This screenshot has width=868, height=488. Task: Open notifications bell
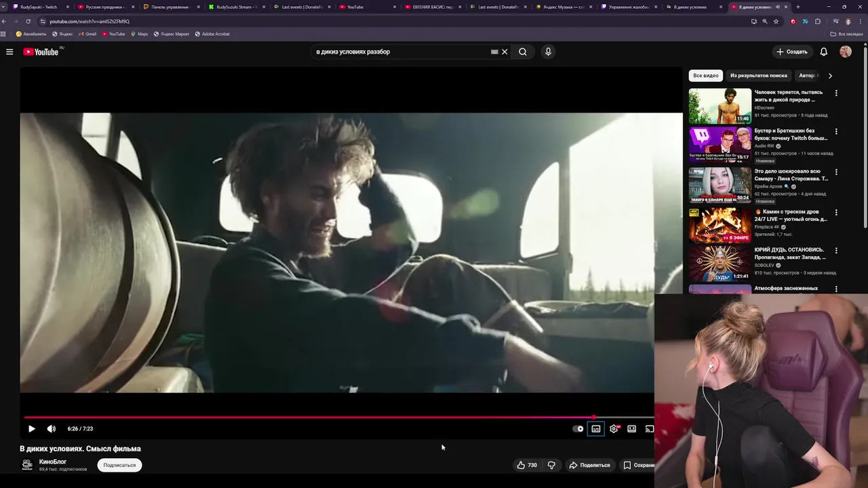[823, 52]
